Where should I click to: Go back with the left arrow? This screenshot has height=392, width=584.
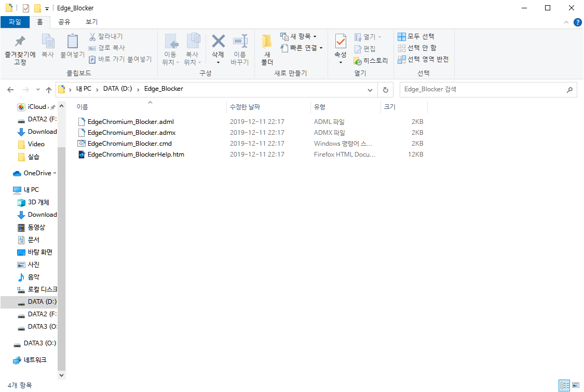(10, 90)
